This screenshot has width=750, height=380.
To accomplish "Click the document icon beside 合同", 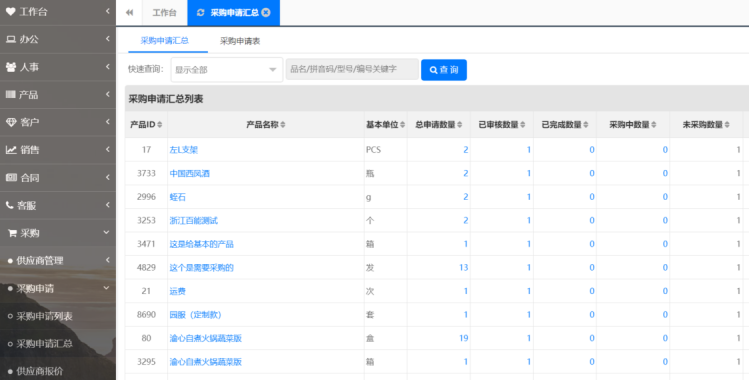I will (11, 178).
